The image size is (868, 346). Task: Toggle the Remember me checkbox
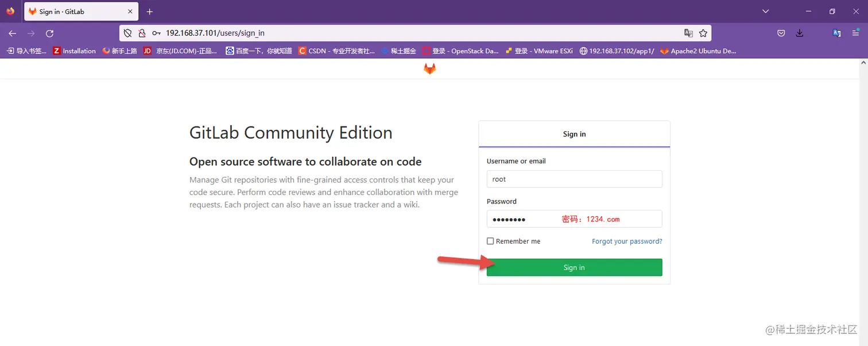(490, 241)
